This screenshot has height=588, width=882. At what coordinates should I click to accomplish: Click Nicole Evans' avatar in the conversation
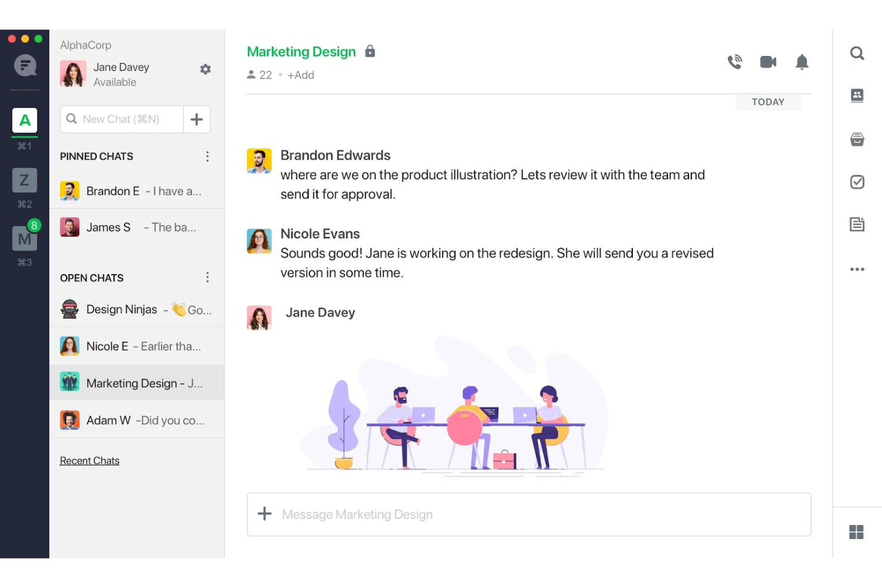click(259, 241)
